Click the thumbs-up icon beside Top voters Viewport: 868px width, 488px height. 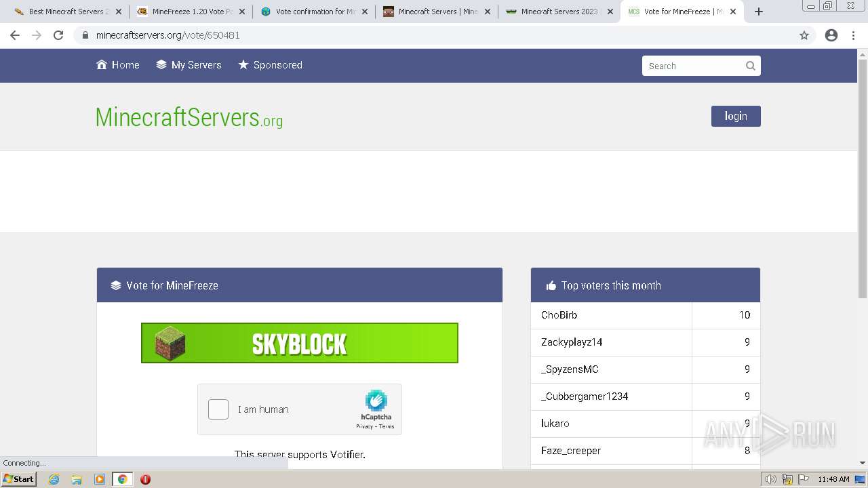(x=551, y=285)
